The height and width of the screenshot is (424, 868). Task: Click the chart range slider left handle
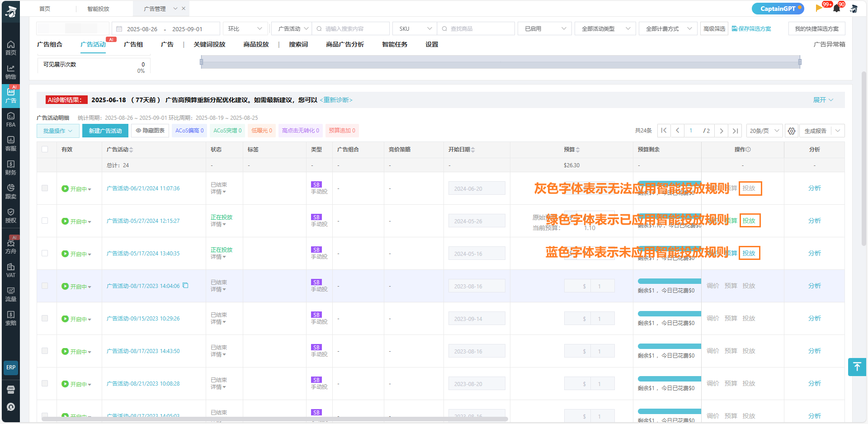point(201,62)
